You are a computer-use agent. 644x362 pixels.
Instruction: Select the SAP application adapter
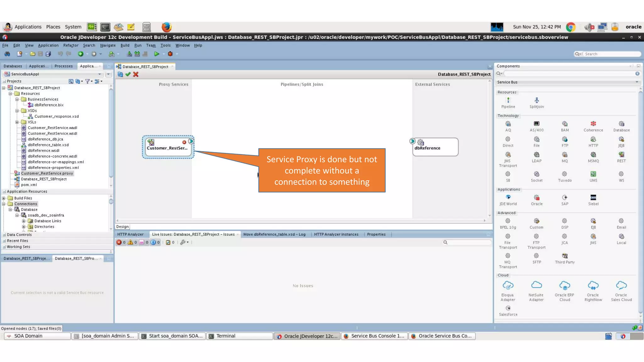pos(565,197)
